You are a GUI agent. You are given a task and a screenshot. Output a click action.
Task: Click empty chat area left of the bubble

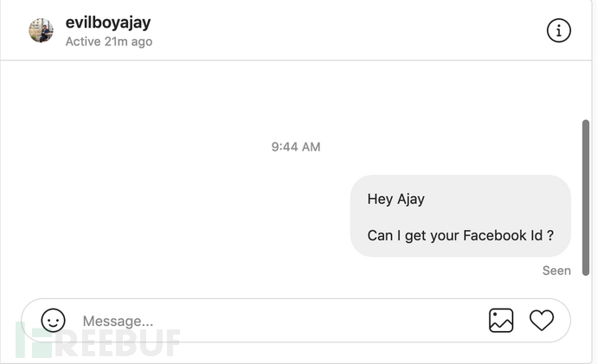click(x=171, y=216)
